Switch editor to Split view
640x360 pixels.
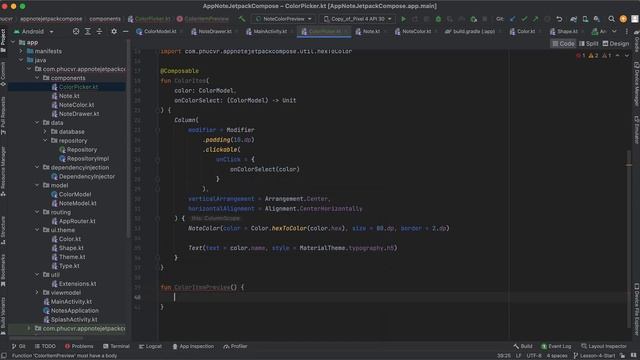click(x=588, y=44)
